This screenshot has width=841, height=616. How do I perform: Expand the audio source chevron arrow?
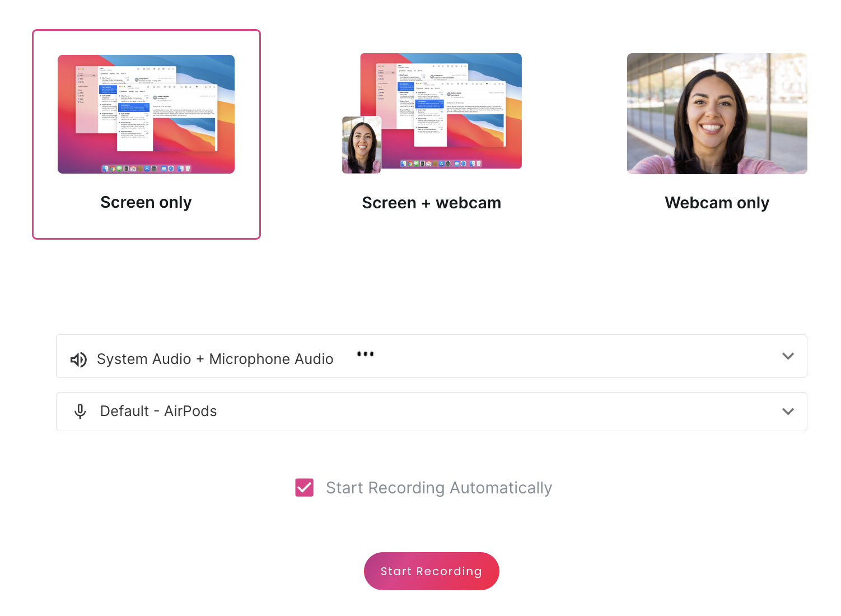pos(788,356)
